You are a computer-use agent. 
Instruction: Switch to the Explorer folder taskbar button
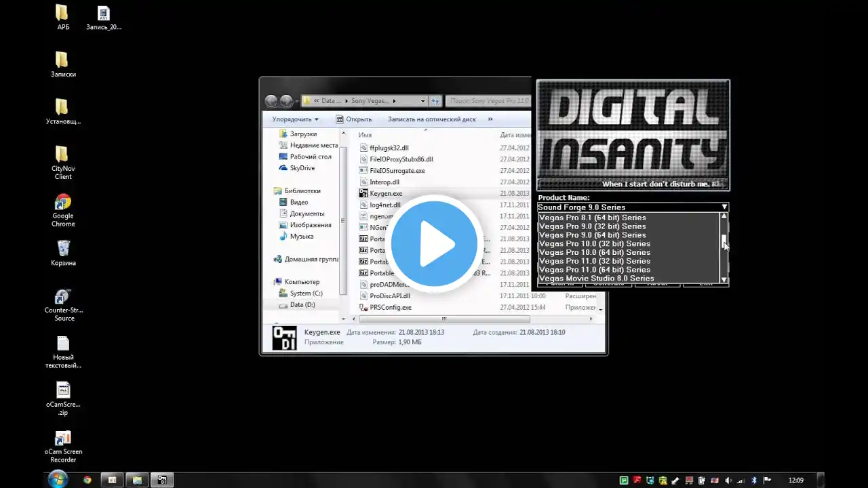click(x=137, y=480)
